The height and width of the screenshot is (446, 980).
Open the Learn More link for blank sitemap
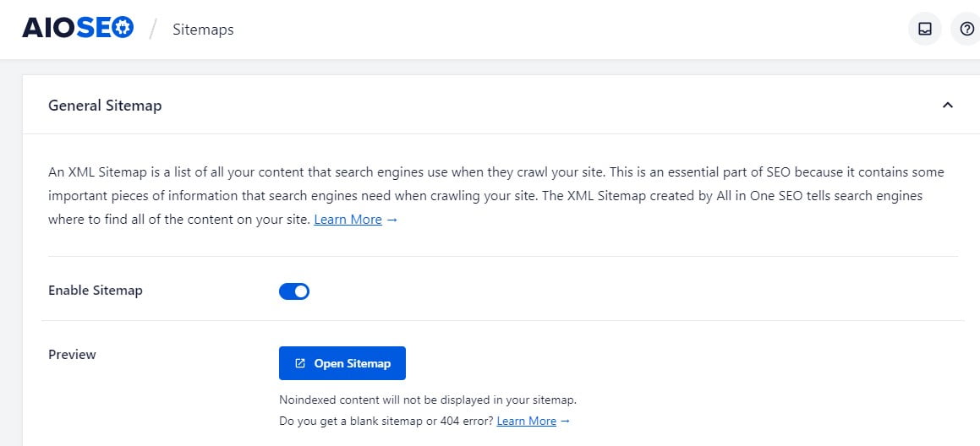click(526, 421)
